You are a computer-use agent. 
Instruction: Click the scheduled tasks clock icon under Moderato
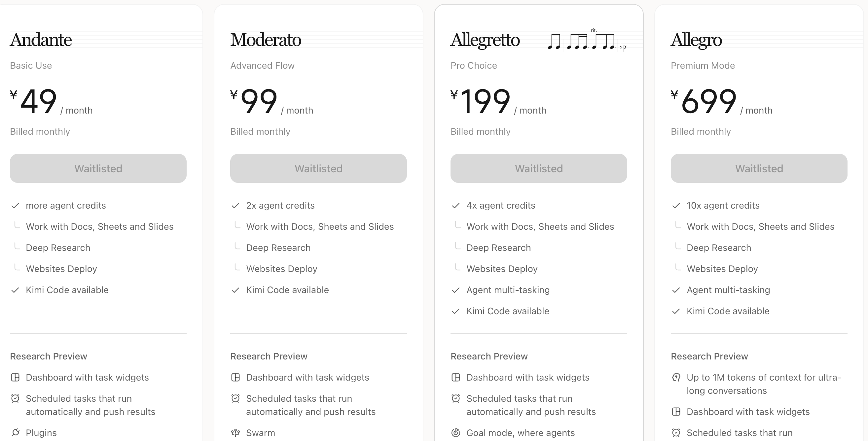(235, 398)
